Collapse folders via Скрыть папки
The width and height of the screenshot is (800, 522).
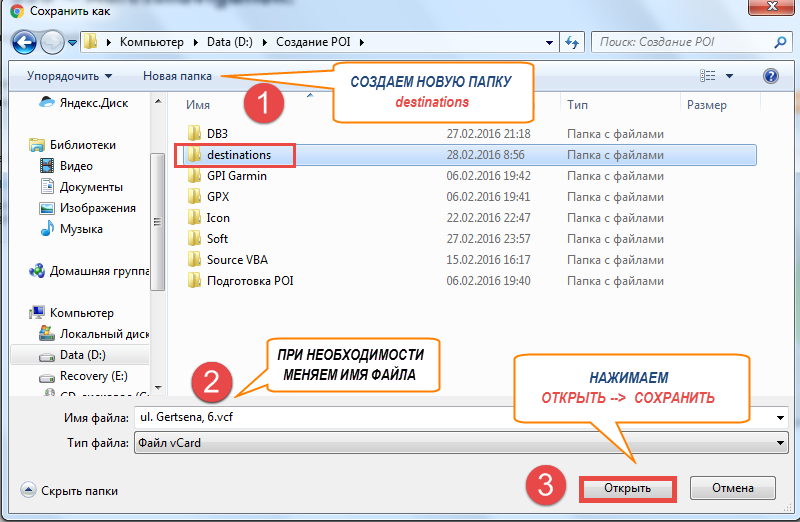[70, 491]
